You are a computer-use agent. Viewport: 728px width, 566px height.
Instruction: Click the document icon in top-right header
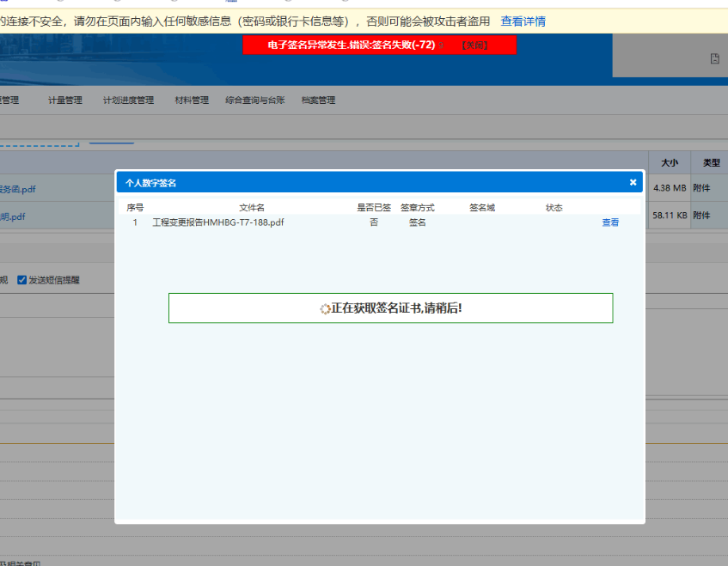coord(714,58)
